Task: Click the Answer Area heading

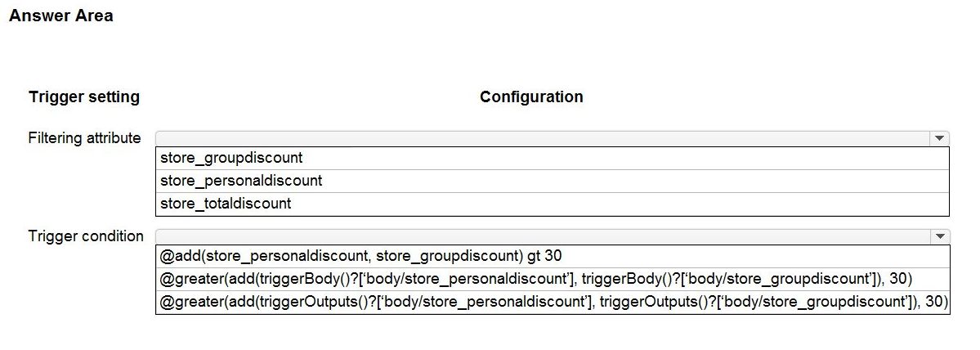Action: [60, 16]
